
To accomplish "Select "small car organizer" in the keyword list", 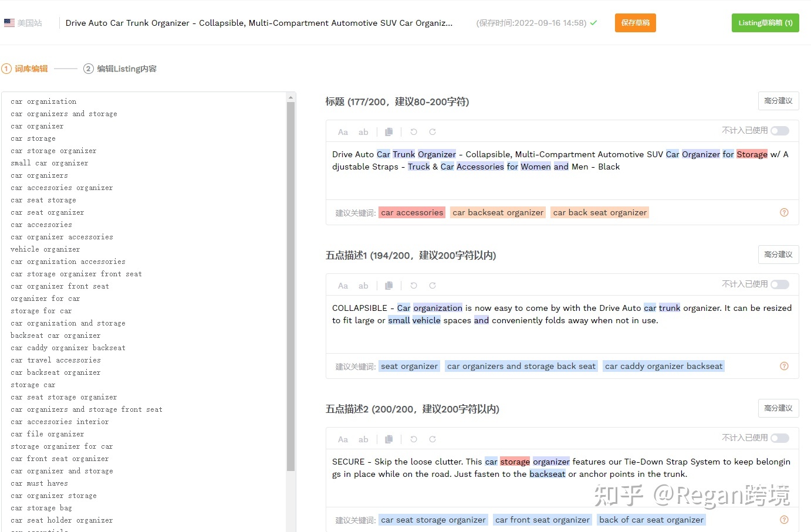I will (49, 163).
